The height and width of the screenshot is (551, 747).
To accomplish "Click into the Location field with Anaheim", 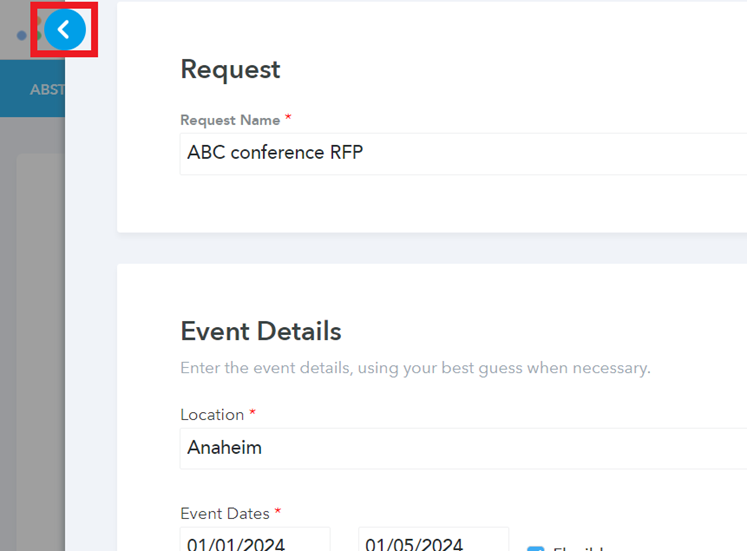I will (460, 448).
